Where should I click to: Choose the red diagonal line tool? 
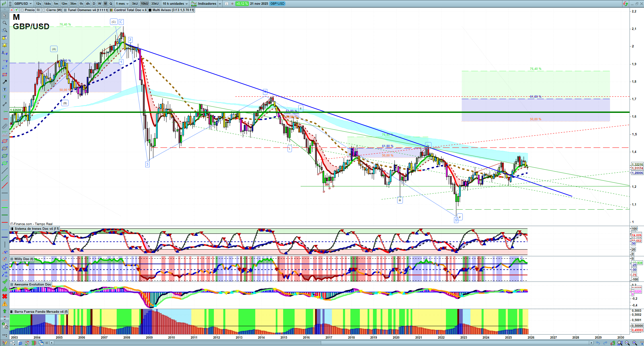5,185
